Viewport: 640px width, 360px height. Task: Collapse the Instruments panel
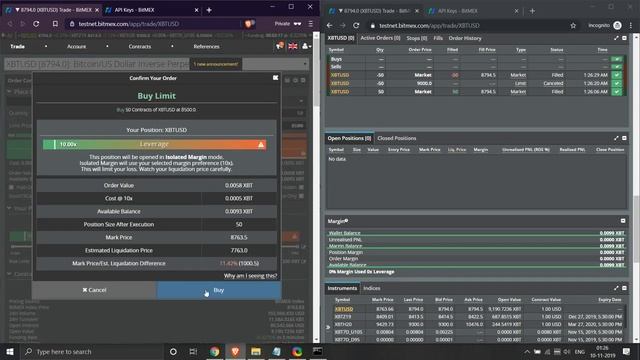click(x=624, y=288)
